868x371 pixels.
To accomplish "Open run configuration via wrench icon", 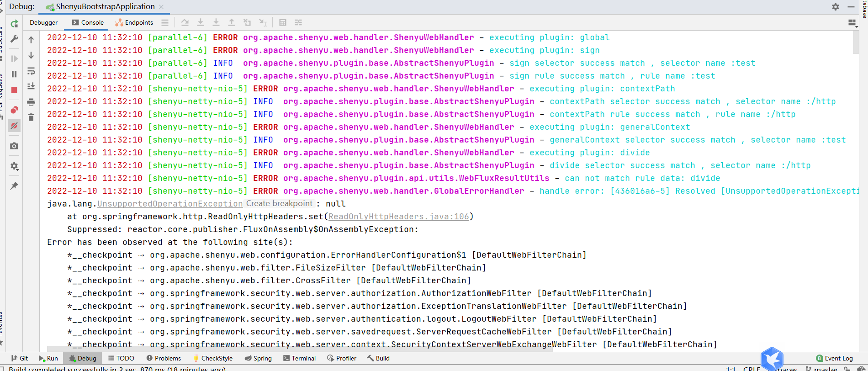I will point(14,39).
